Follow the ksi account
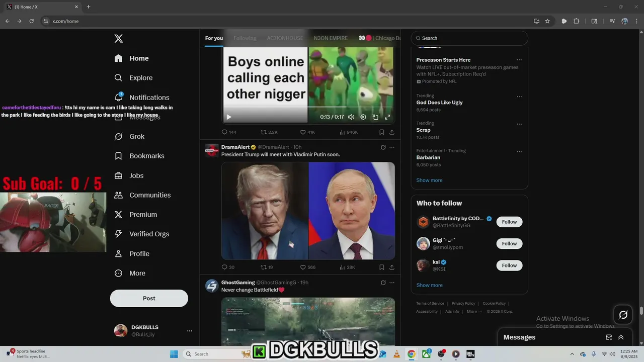 point(509,265)
